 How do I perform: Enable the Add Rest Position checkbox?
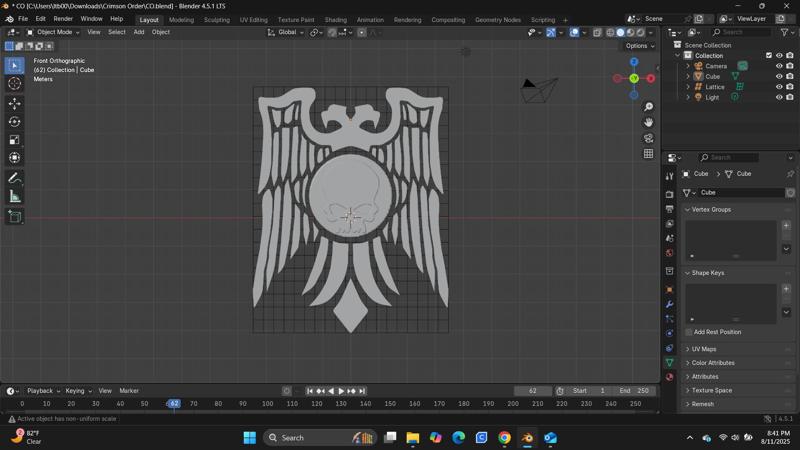(689, 332)
